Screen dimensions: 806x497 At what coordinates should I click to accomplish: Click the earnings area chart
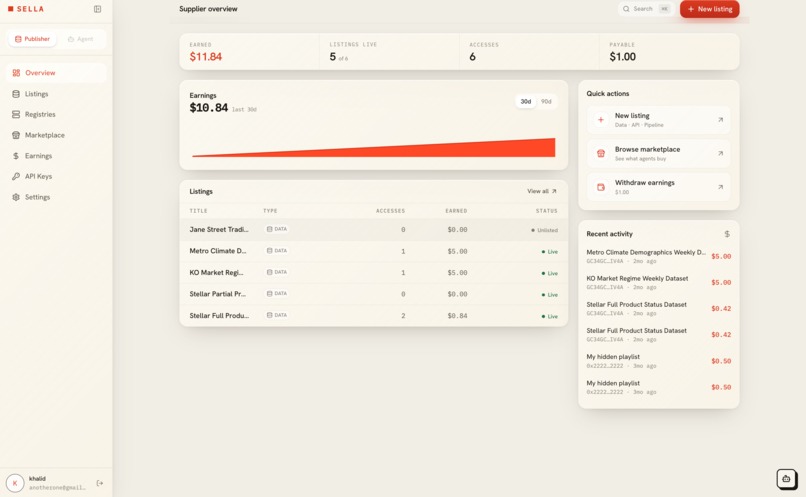[374, 148]
